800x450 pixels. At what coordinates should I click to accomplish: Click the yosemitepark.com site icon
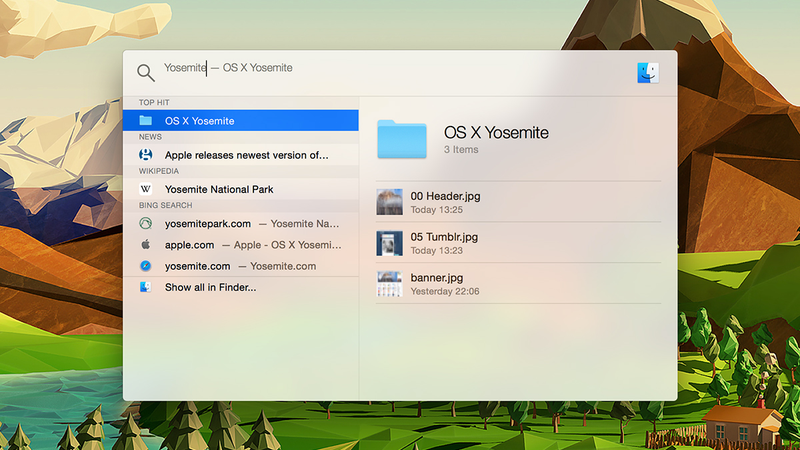pos(146,223)
